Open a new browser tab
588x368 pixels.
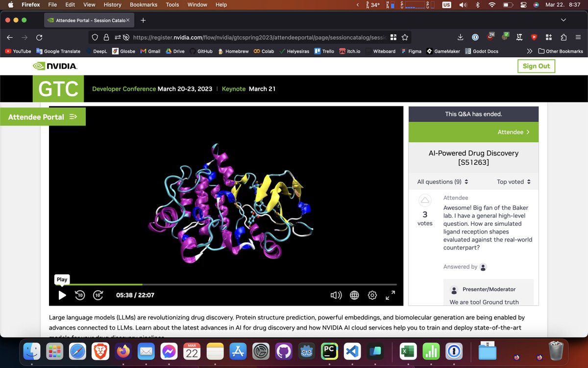pos(143,20)
